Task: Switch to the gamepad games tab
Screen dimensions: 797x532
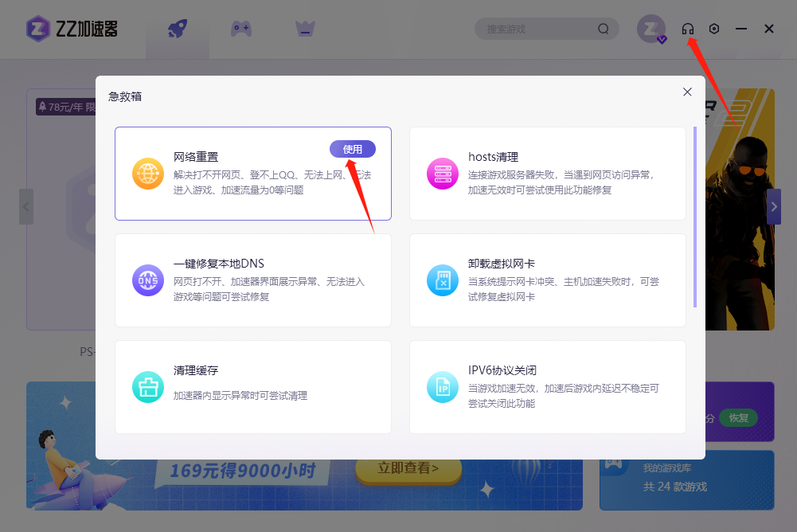Action: coord(240,29)
